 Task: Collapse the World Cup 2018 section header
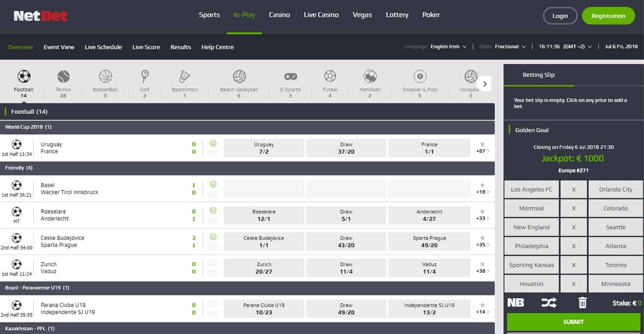[x=247, y=127]
